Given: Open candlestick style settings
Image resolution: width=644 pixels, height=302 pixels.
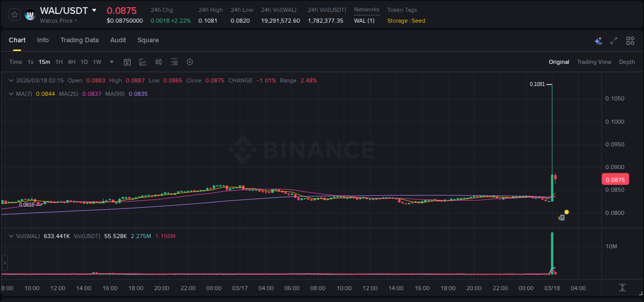Looking at the screenshot, I should tap(158, 62).
